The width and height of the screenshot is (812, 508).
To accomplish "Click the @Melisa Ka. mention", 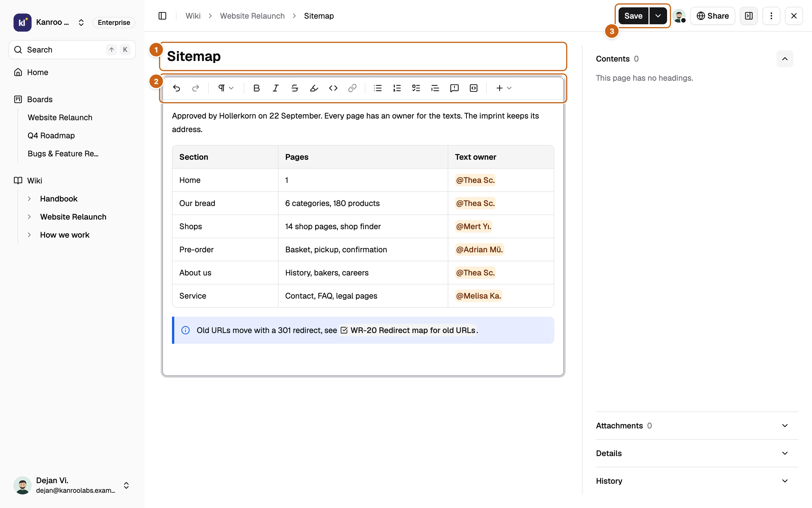I will click(478, 296).
